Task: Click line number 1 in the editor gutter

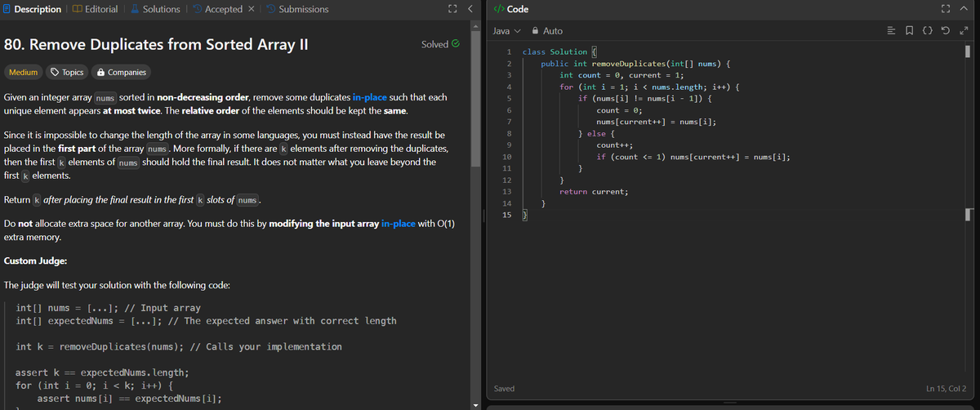Action: 508,51
